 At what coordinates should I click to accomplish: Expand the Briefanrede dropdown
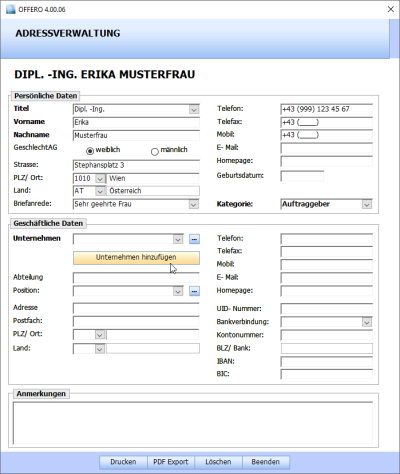(x=194, y=204)
